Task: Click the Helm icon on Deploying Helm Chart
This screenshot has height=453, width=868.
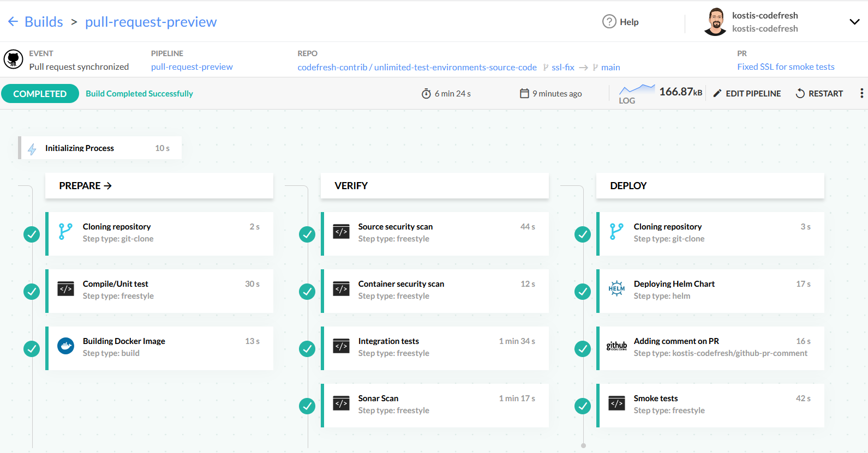Action: coord(616,289)
